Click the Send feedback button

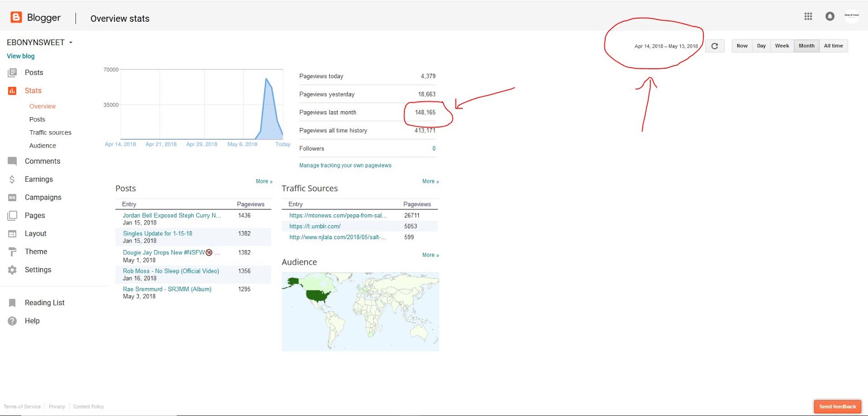(838, 407)
